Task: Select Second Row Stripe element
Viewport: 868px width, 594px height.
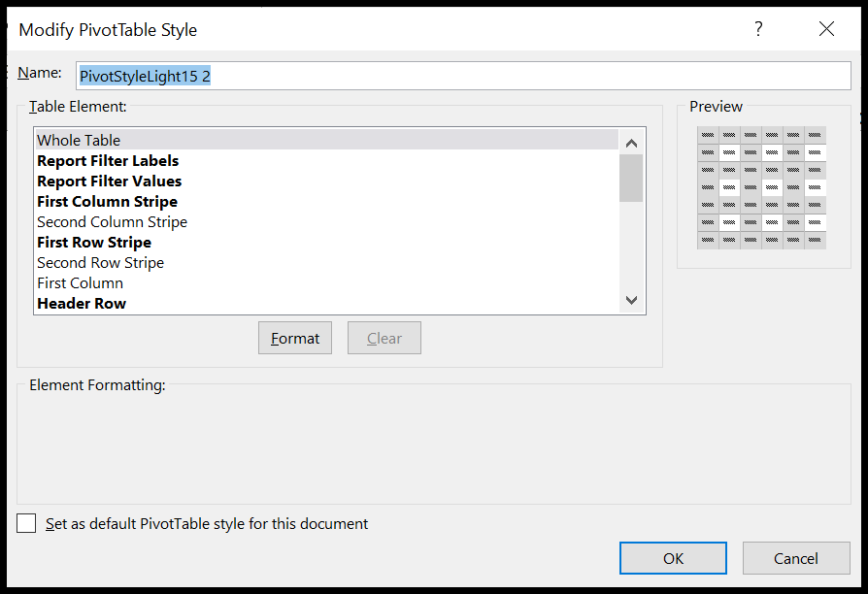Action: click(100, 262)
